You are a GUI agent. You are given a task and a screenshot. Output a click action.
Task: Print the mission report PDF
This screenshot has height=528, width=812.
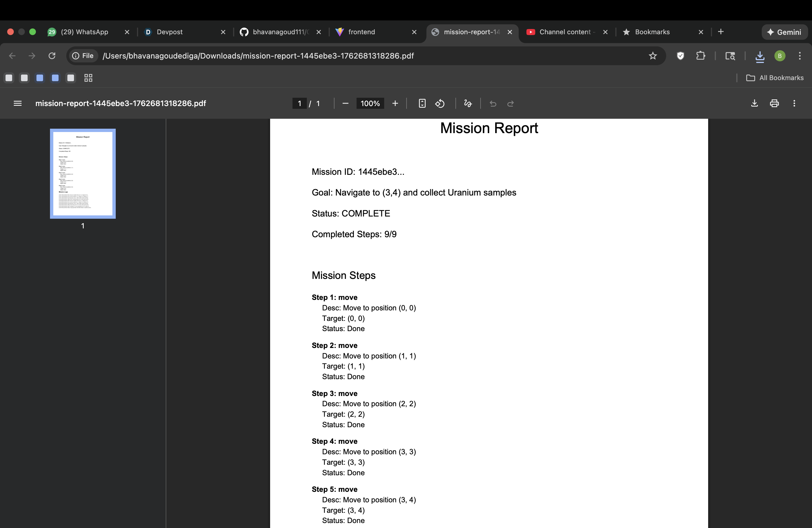pyautogui.click(x=774, y=103)
